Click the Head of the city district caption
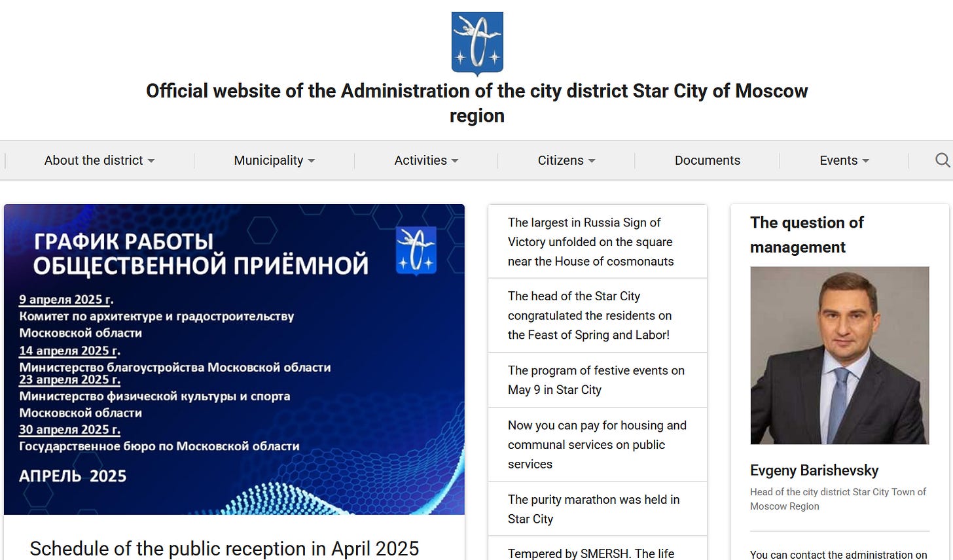The width and height of the screenshot is (953, 560). tap(838, 499)
